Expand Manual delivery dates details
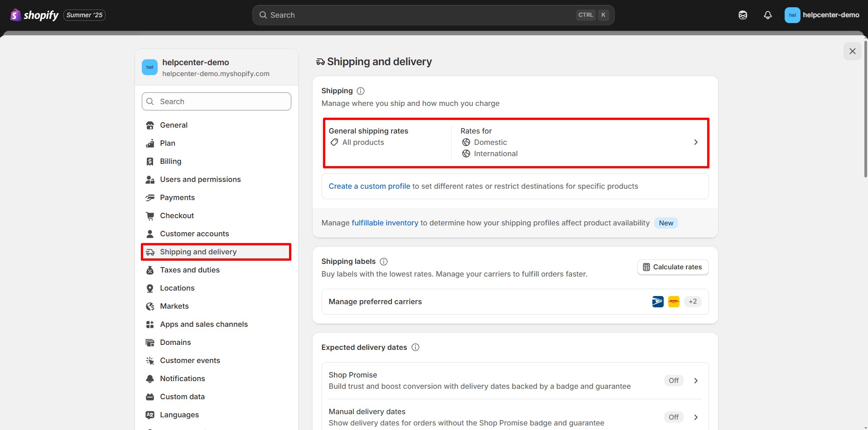The height and width of the screenshot is (430, 868). [696, 417]
